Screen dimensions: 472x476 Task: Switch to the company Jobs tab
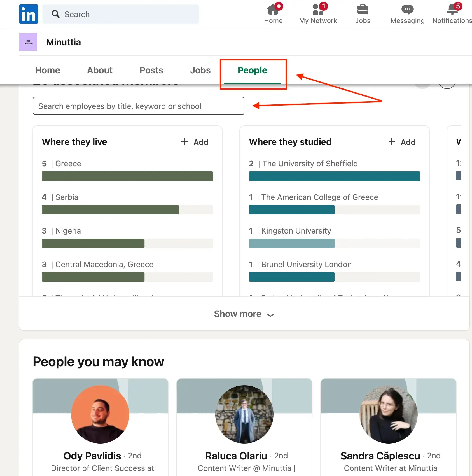pyautogui.click(x=200, y=70)
